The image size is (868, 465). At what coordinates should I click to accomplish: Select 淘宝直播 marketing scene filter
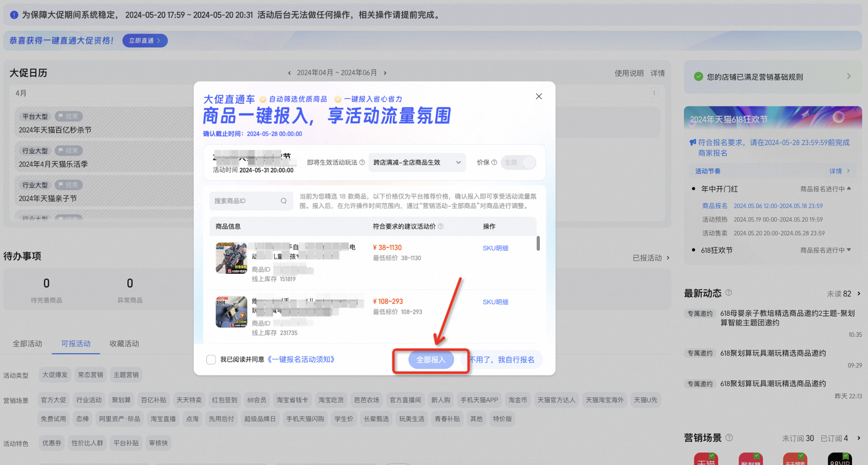pyautogui.click(x=163, y=419)
